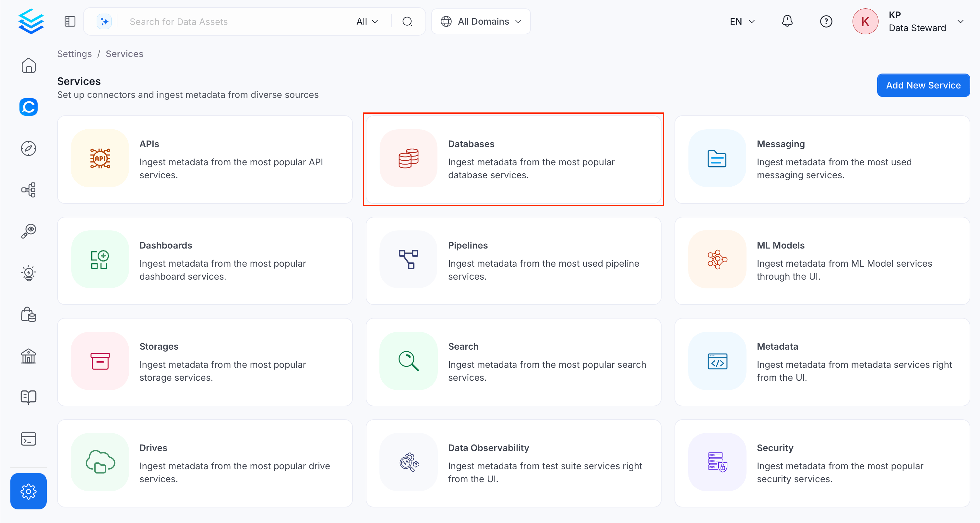Open the Storages card title
The image size is (980, 523).
pyautogui.click(x=159, y=347)
